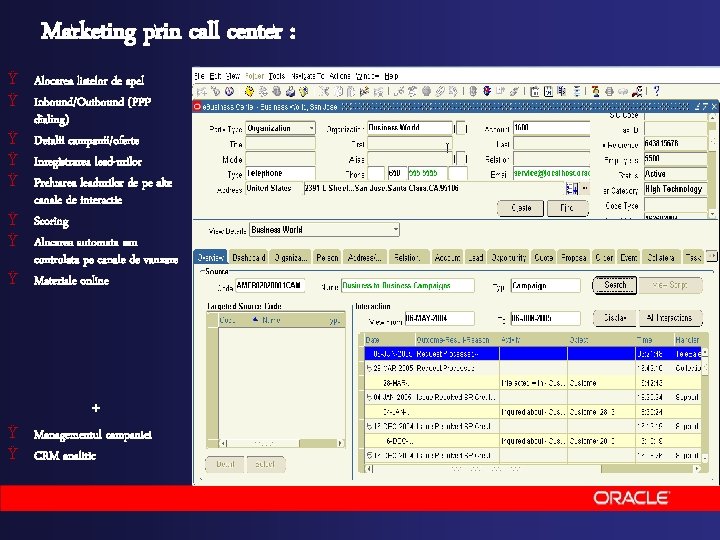Open the Actions menu
The image size is (720, 540).
point(340,76)
